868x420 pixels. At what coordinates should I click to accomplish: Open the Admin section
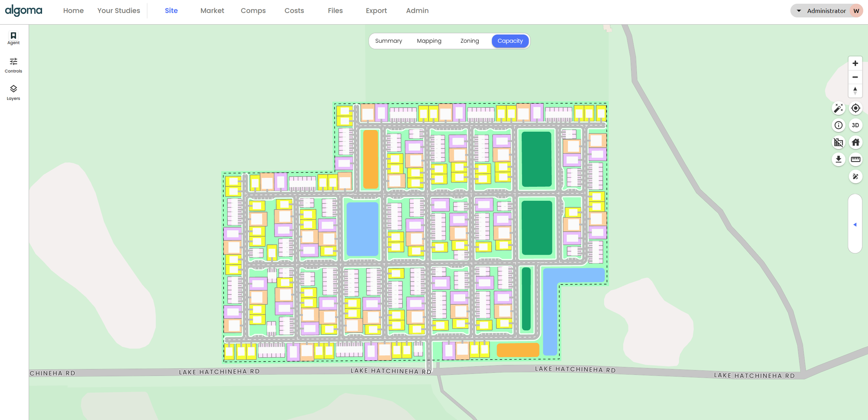(417, 11)
